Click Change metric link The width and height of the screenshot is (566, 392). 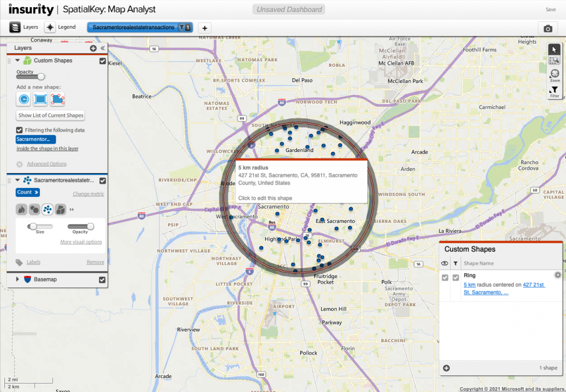pos(88,194)
